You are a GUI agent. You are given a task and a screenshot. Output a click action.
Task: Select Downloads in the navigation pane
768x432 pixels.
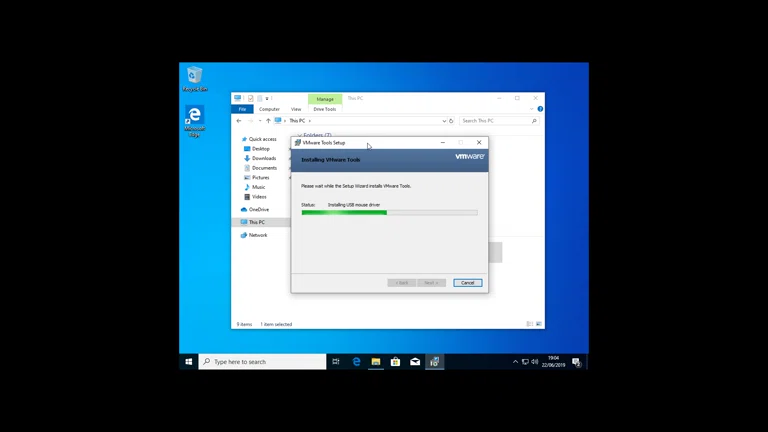(264, 158)
